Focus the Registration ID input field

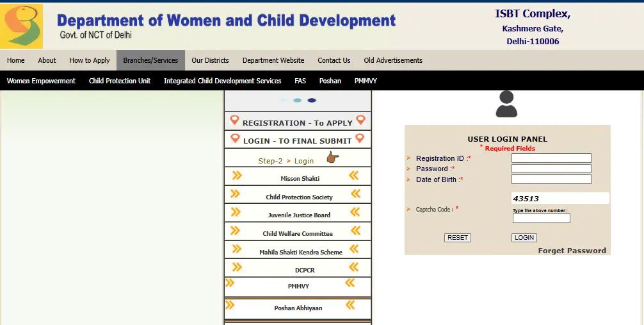pos(551,158)
